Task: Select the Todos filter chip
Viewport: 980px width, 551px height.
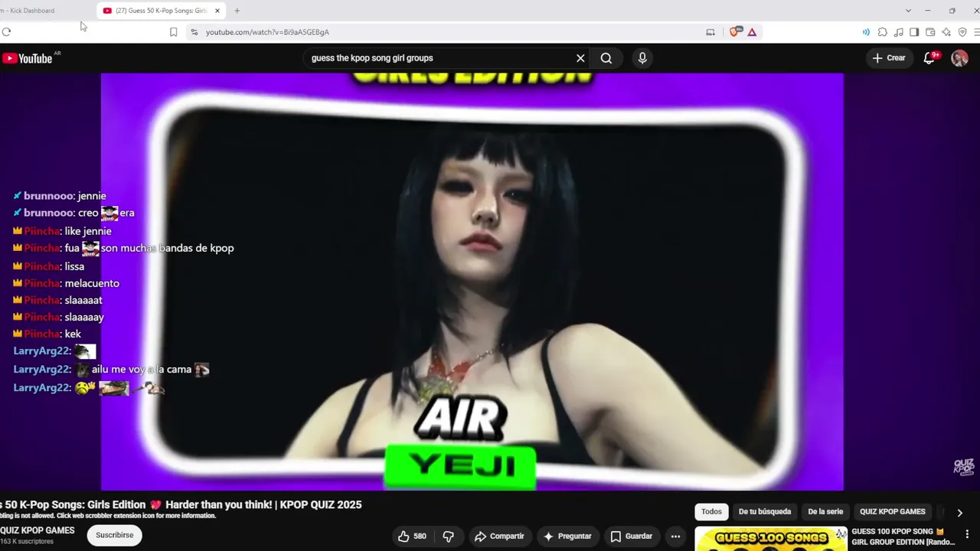Action: pos(711,512)
